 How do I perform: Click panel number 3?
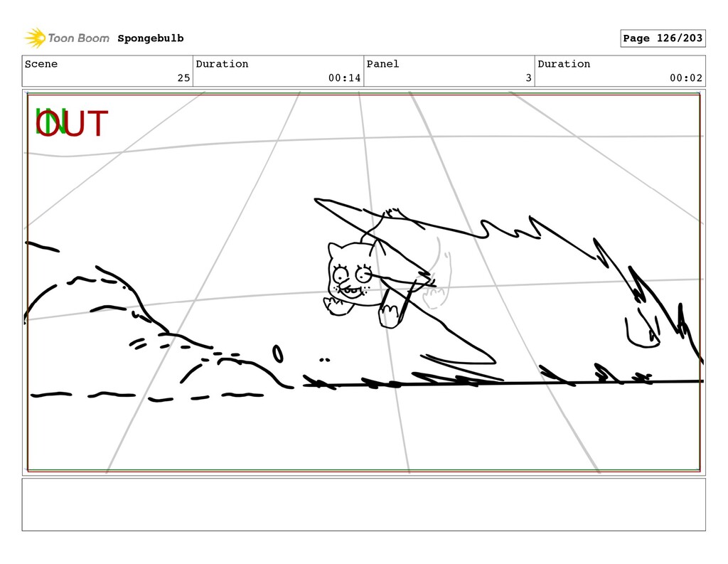point(528,78)
